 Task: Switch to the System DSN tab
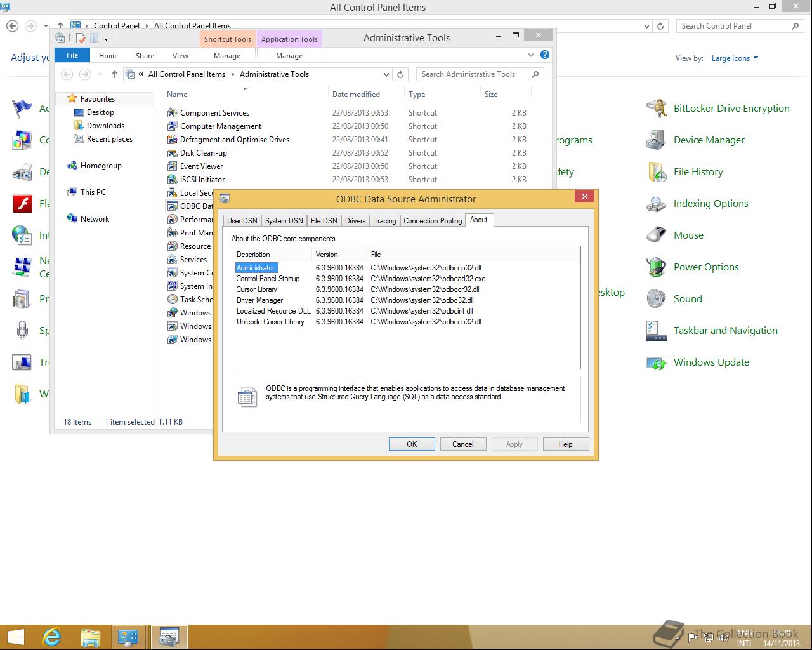point(284,221)
